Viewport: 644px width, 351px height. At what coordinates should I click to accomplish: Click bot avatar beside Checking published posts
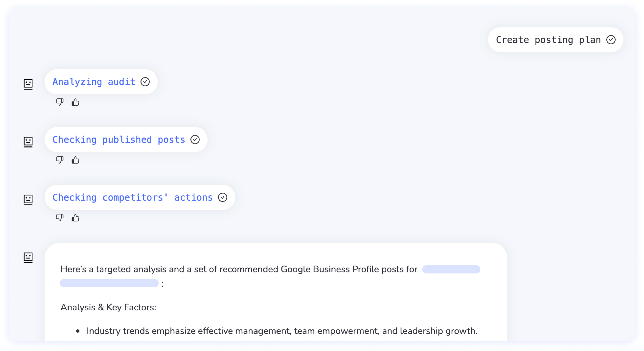point(28,142)
